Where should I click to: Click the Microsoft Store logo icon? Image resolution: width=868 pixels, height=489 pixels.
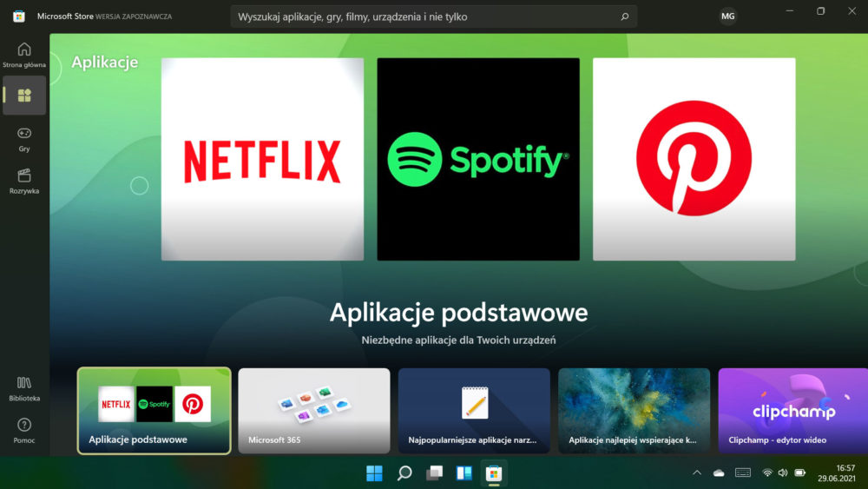click(x=19, y=17)
